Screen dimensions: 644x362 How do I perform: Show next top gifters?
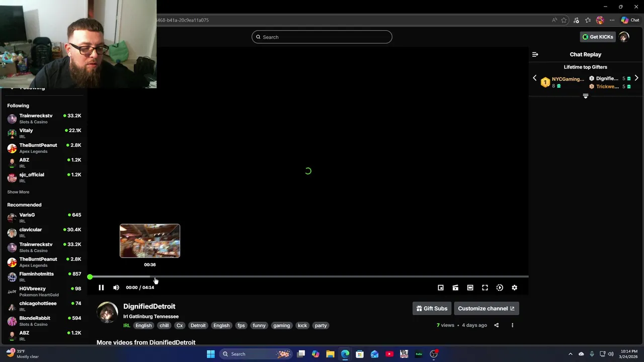click(x=636, y=78)
